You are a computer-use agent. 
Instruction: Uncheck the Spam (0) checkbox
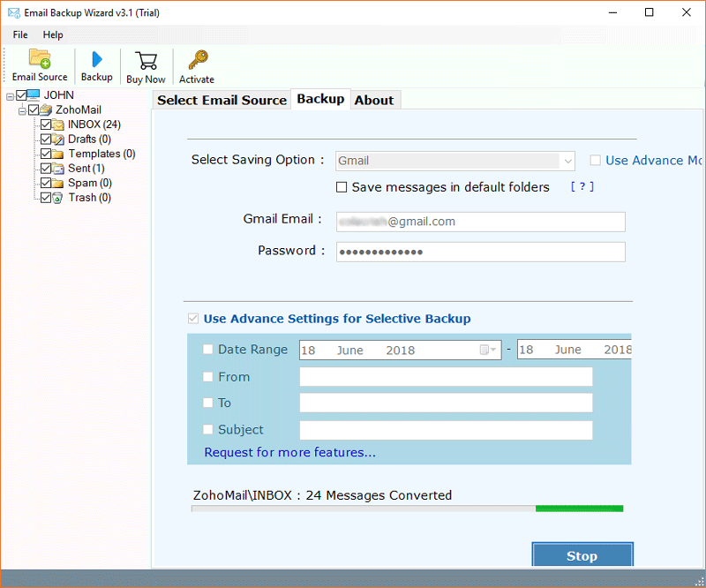(x=46, y=183)
